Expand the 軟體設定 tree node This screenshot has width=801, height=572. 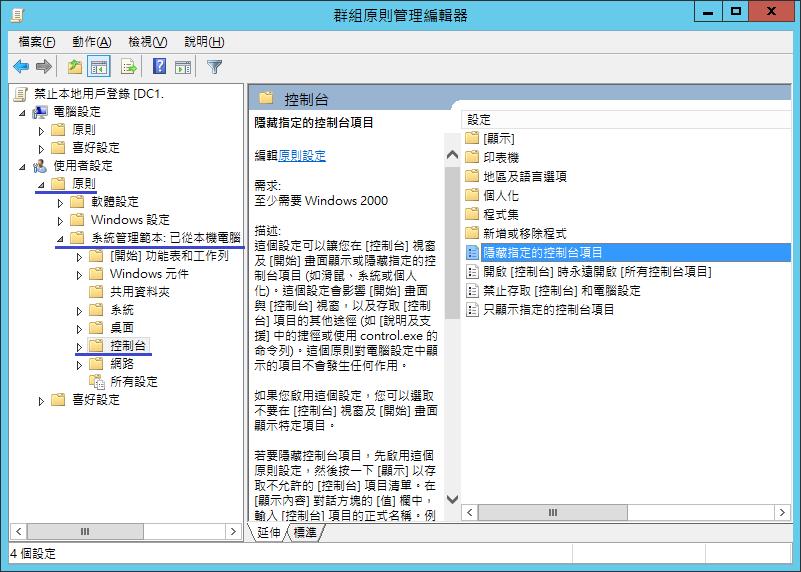pyautogui.click(x=60, y=203)
